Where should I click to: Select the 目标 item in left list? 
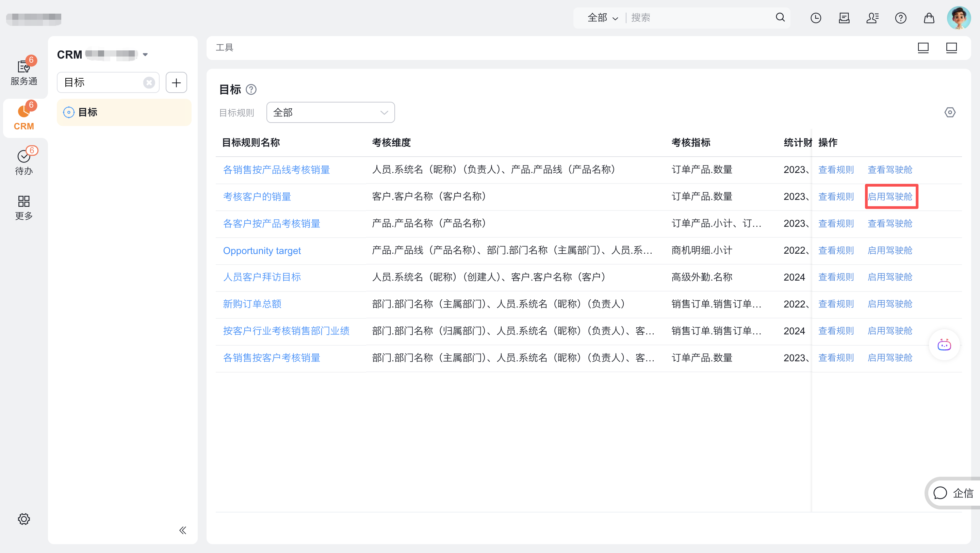coord(87,112)
